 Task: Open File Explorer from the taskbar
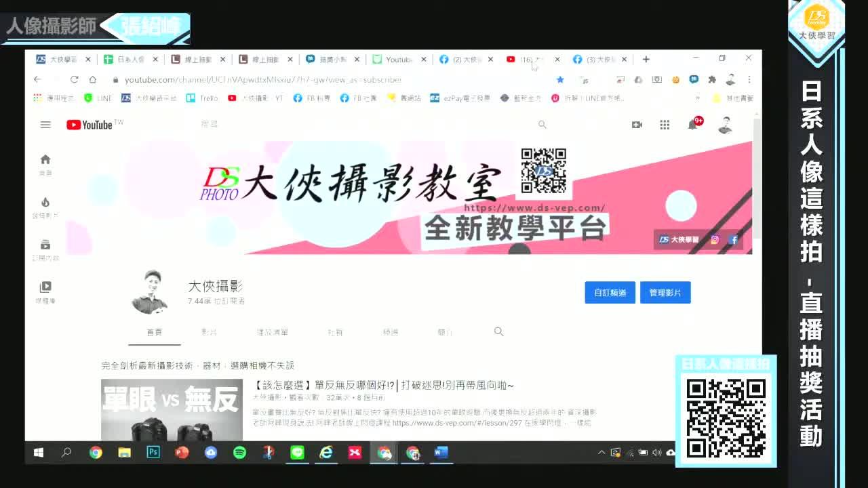[124, 452]
